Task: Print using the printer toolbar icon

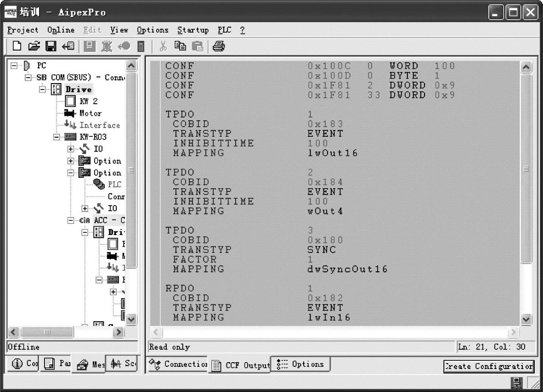Action: coord(219,46)
